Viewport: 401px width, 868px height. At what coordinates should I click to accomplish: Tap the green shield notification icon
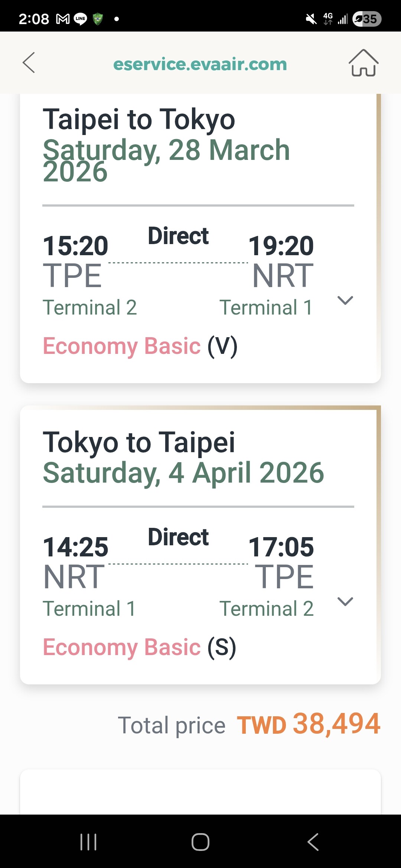98,19
